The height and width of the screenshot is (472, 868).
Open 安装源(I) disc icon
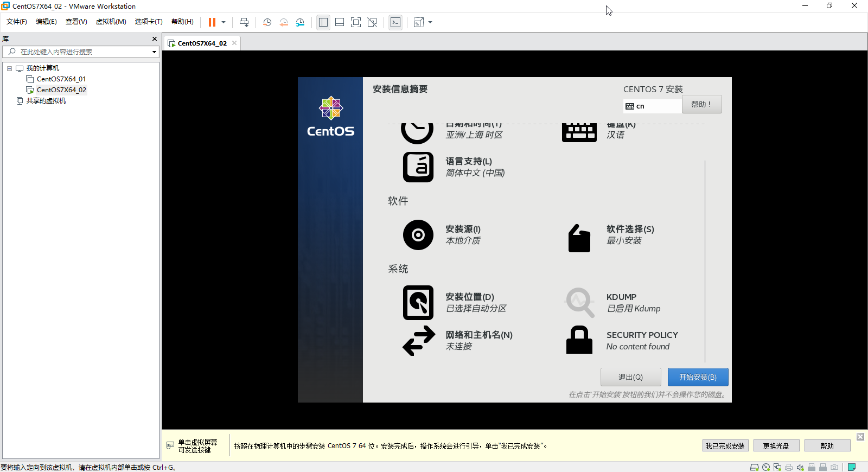coord(418,235)
